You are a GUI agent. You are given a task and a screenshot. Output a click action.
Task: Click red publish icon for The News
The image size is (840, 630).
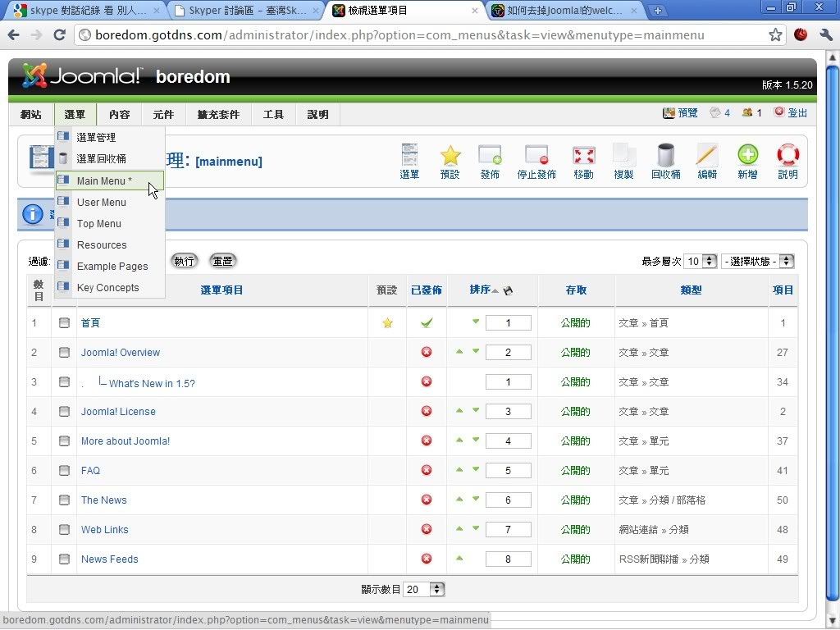[427, 500]
